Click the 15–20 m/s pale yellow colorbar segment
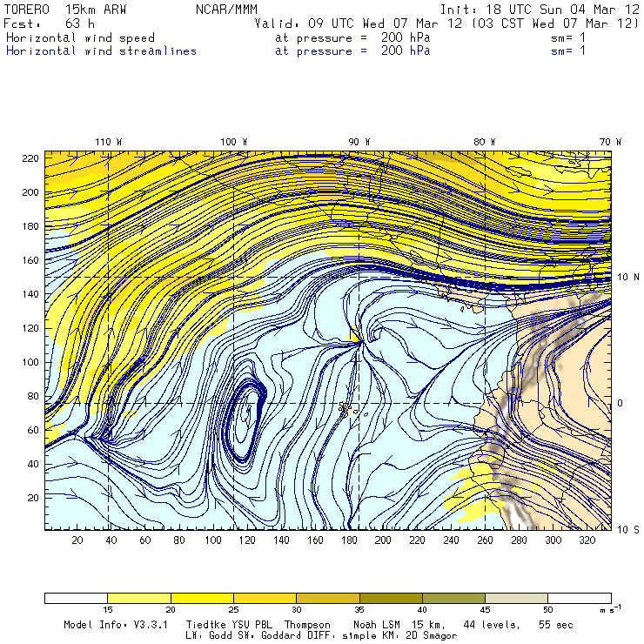The image size is (644, 644). pyautogui.click(x=139, y=598)
